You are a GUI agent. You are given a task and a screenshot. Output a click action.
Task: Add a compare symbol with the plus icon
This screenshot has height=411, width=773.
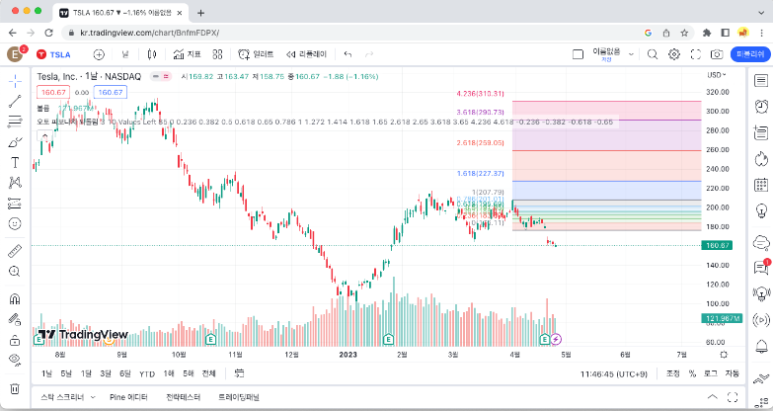tap(99, 55)
